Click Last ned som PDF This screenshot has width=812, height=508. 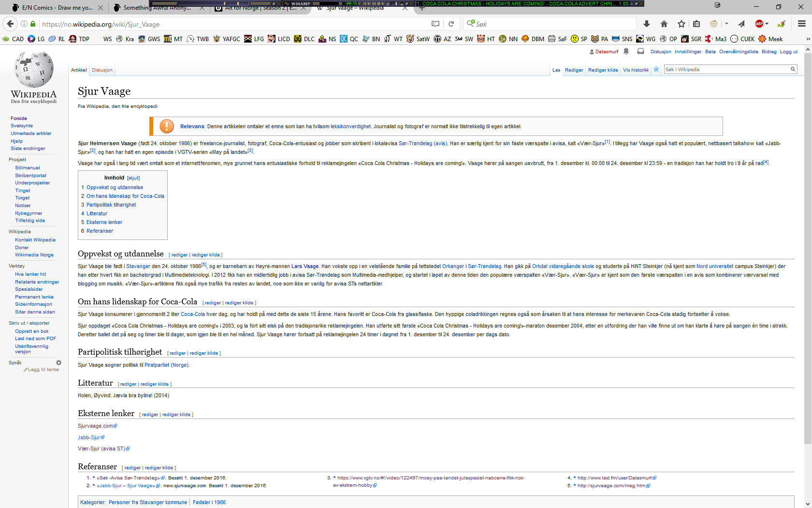coord(35,339)
